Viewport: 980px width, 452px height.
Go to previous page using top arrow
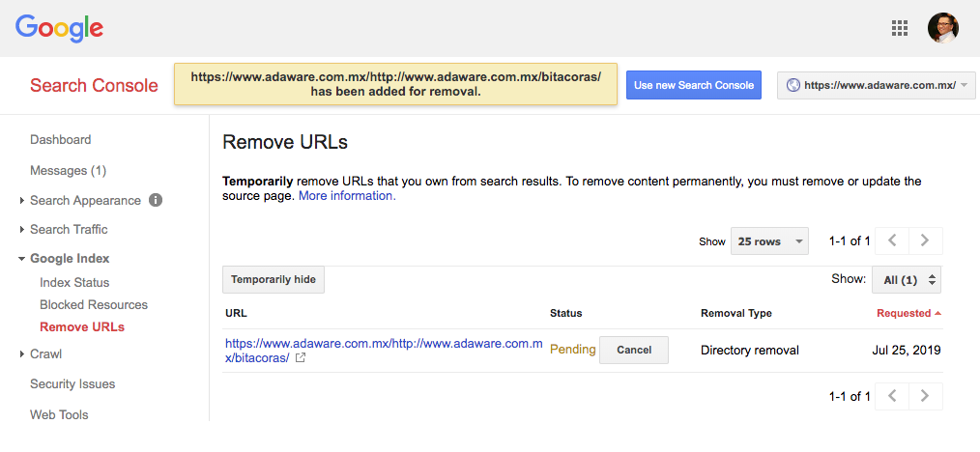[x=893, y=240]
